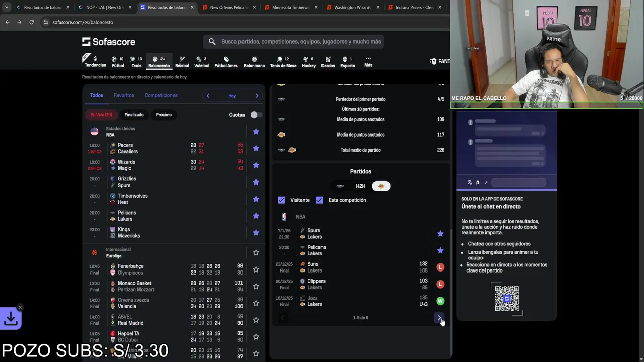Image resolution: width=644 pixels, height=362 pixels.
Task: Go to previous page of Partidos
Action: [282, 318]
